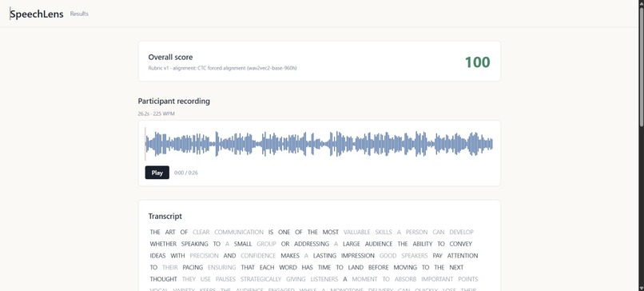Screen dimensions: 644x291
Task: Select the word LASTING in transcript
Action: [x=324, y=256]
